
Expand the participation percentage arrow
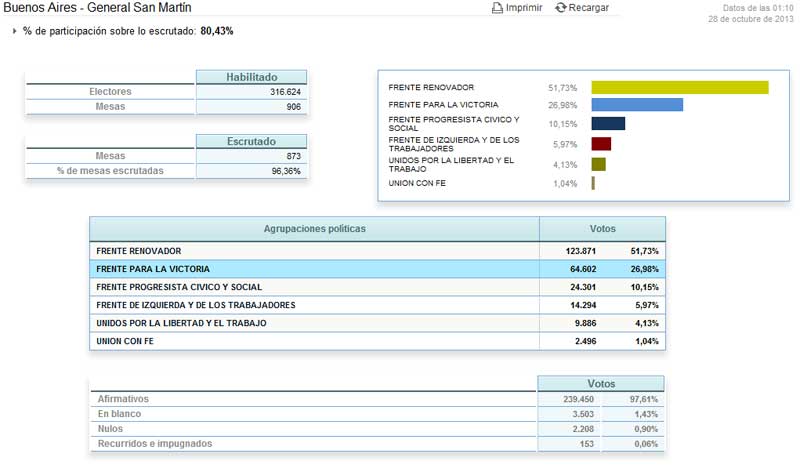coord(15,31)
